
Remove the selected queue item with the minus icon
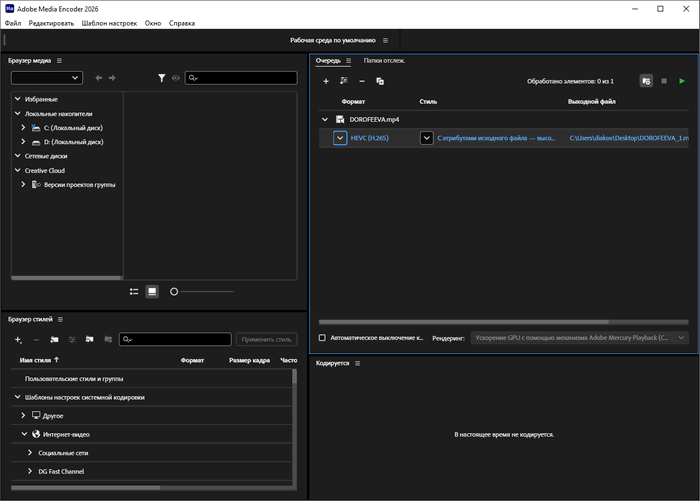[x=362, y=81]
